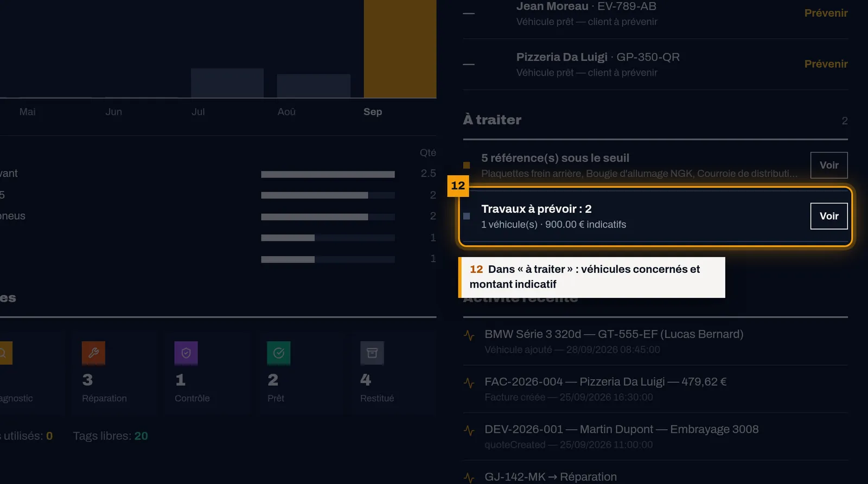Click the Voir button for Travaux à prévoir
868x484 pixels.
click(x=829, y=216)
